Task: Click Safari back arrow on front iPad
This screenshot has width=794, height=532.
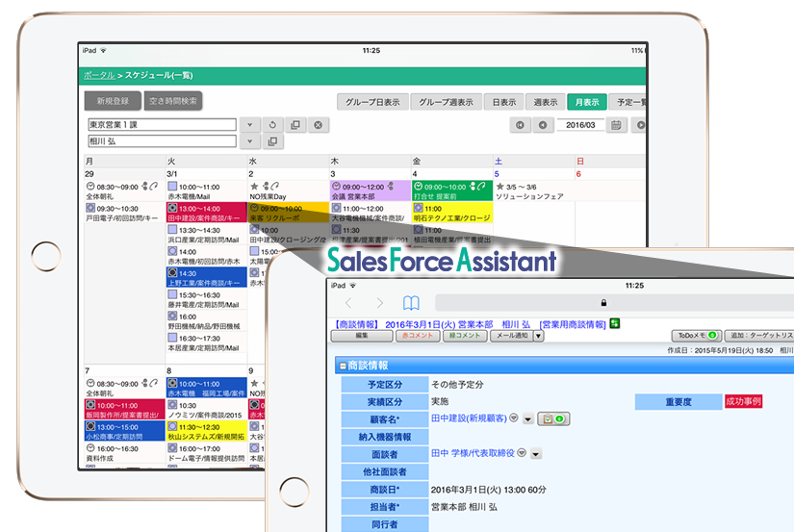Action: (348, 303)
